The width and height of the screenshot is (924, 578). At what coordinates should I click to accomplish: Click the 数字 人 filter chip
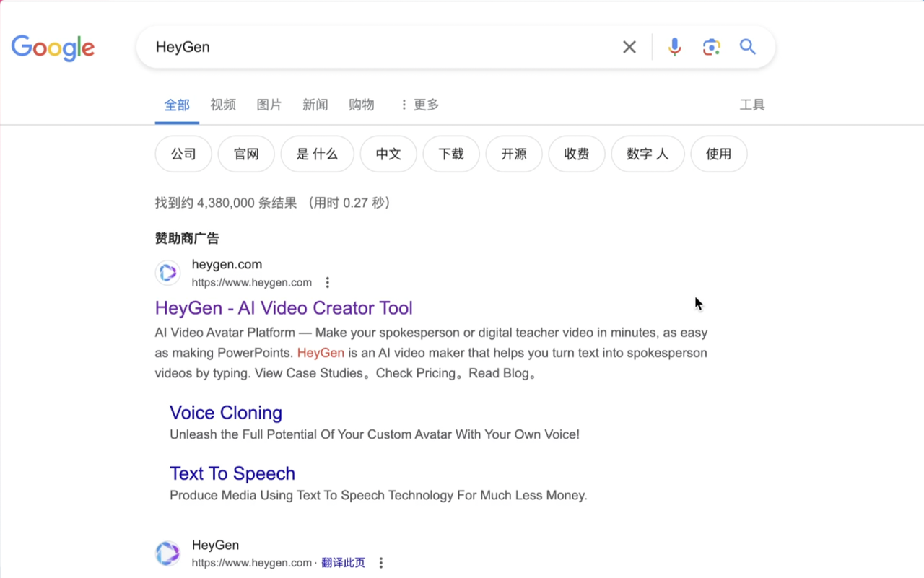coord(648,154)
